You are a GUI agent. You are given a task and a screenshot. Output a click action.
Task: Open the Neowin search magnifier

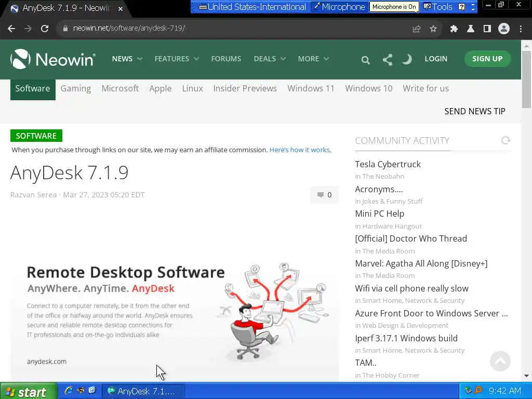pos(365,60)
